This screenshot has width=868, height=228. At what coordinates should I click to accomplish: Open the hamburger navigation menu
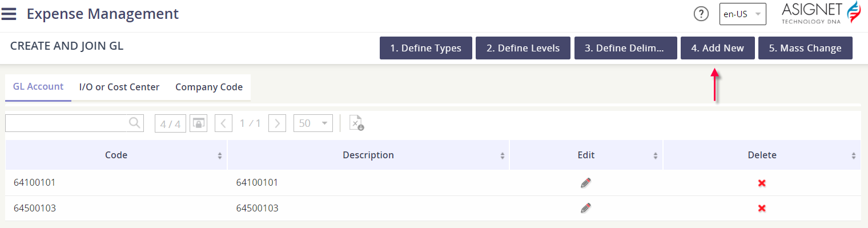click(9, 14)
